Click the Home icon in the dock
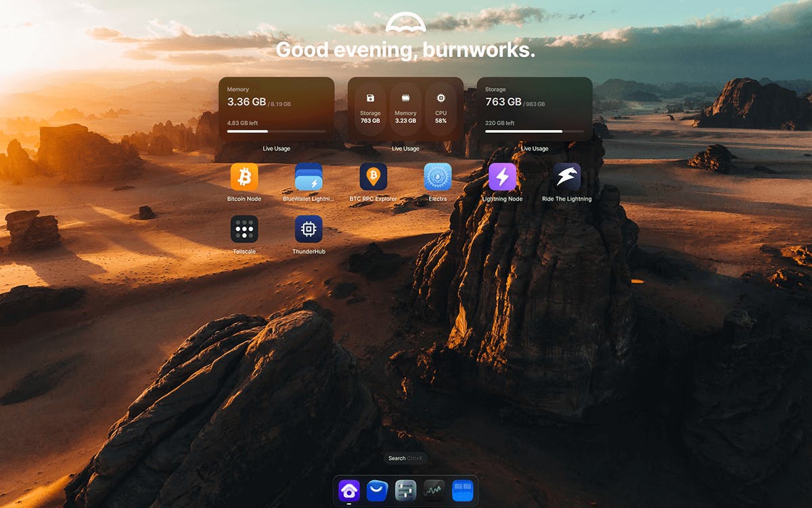 tap(349, 490)
